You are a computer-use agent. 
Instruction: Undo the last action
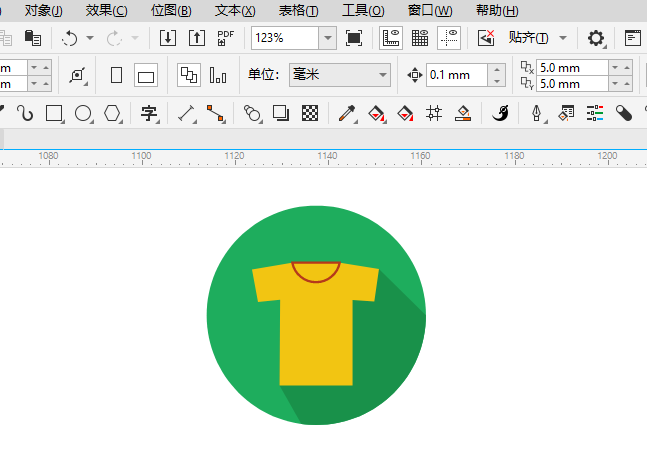pos(70,38)
